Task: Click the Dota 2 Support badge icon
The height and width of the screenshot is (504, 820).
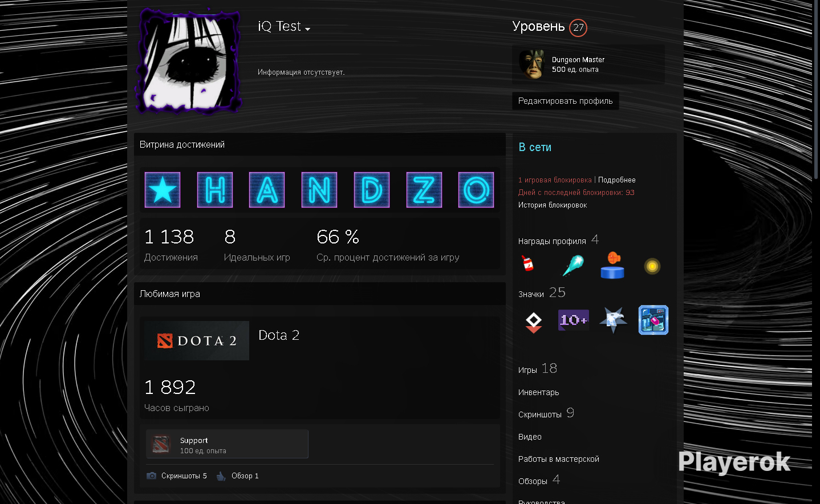Action: tap(161, 444)
